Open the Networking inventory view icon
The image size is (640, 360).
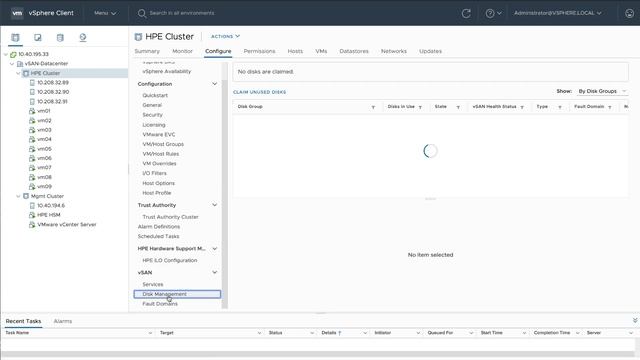(82, 38)
